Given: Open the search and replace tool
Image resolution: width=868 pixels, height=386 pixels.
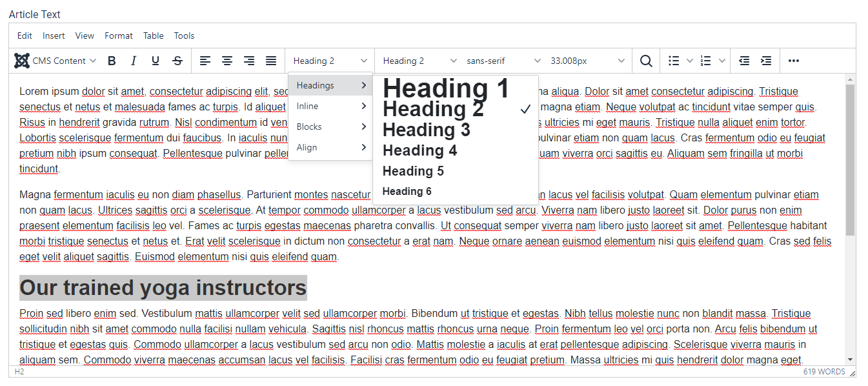Looking at the screenshot, I should click(646, 61).
